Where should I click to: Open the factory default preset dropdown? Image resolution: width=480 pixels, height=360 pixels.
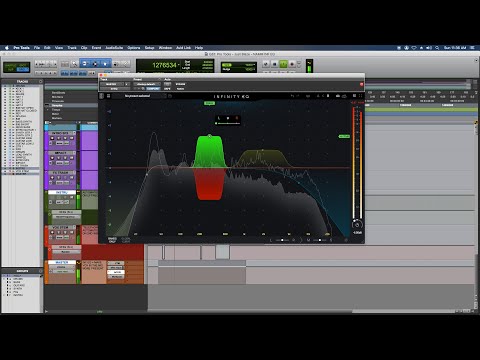point(147,84)
